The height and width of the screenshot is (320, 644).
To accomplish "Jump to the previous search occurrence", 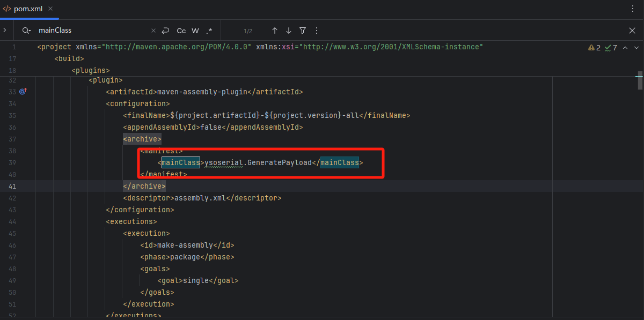I will (275, 31).
